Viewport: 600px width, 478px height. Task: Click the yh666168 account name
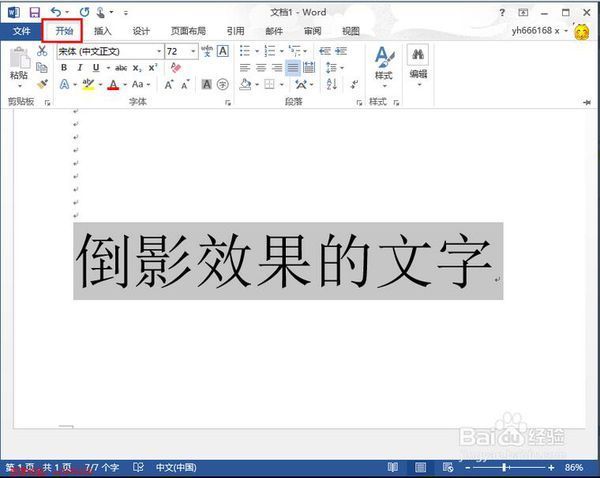(535, 31)
